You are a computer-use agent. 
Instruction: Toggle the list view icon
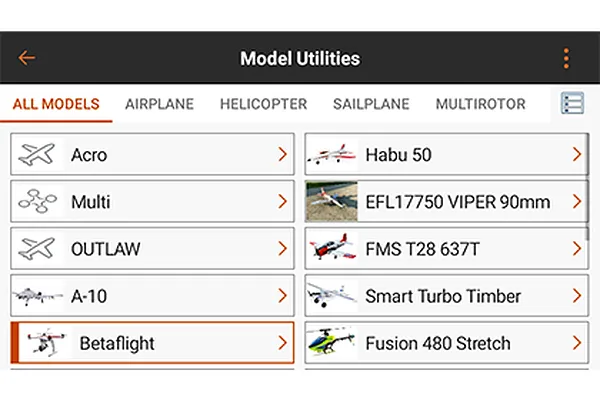coord(572,104)
